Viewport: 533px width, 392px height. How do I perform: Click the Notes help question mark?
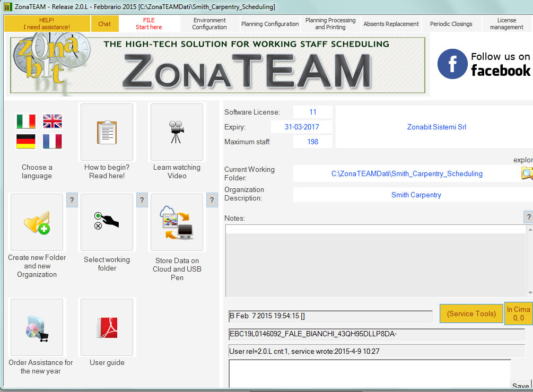(x=529, y=217)
